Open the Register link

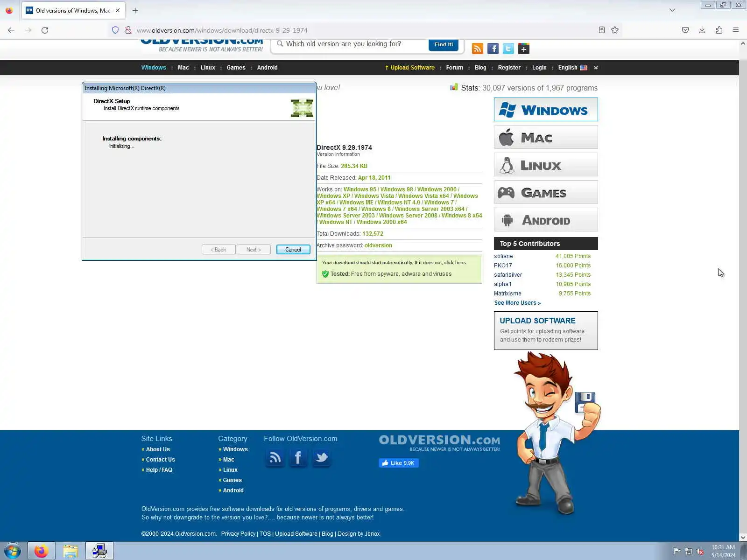(x=509, y=68)
